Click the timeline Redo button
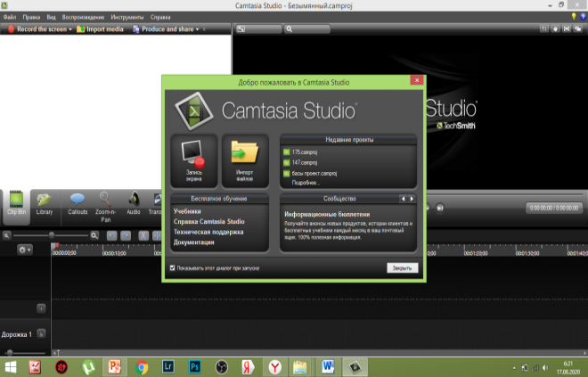Image resolution: width=588 pixels, height=377 pixels. click(126, 235)
